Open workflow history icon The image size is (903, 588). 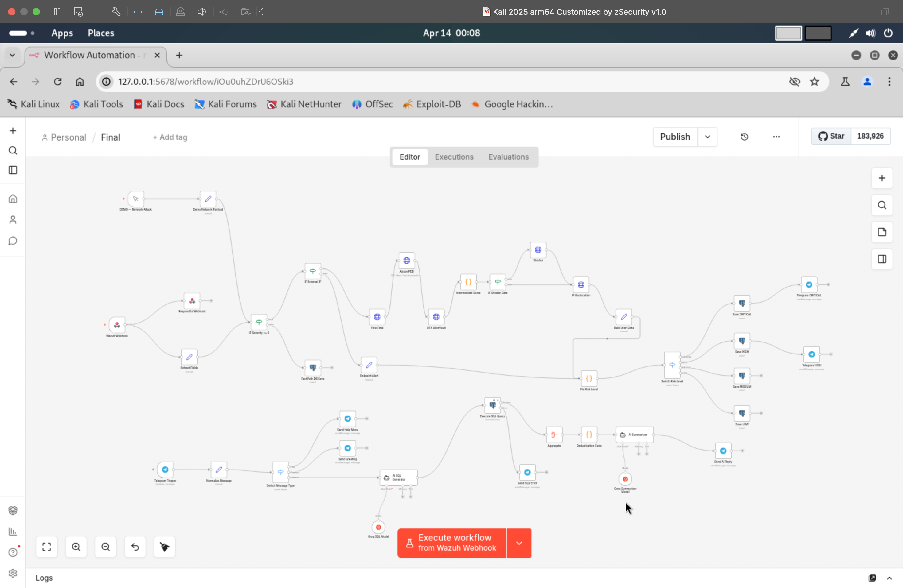coord(744,137)
